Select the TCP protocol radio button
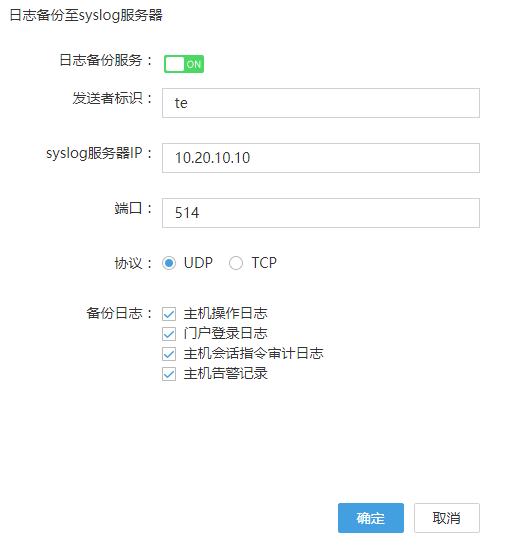This screenshot has width=509, height=547. pos(236,263)
